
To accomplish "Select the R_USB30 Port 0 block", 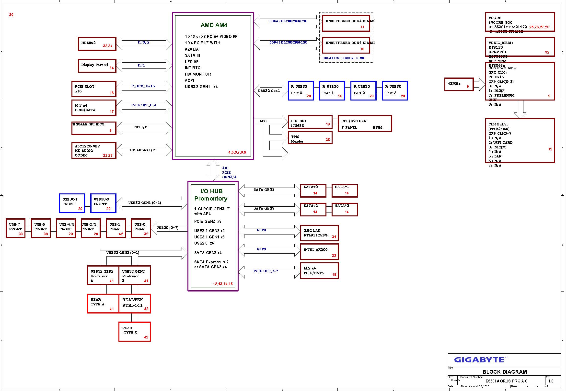I will [x=301, y=91].
